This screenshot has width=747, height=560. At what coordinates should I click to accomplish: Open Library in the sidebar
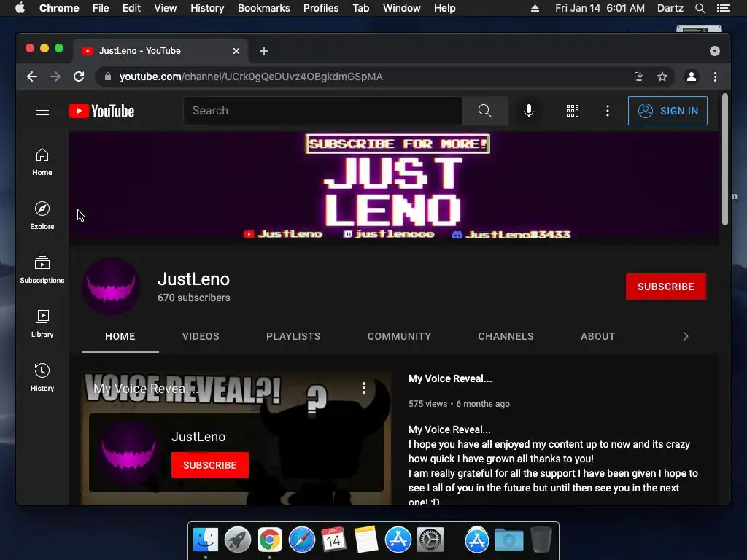(x=42, y=324)
